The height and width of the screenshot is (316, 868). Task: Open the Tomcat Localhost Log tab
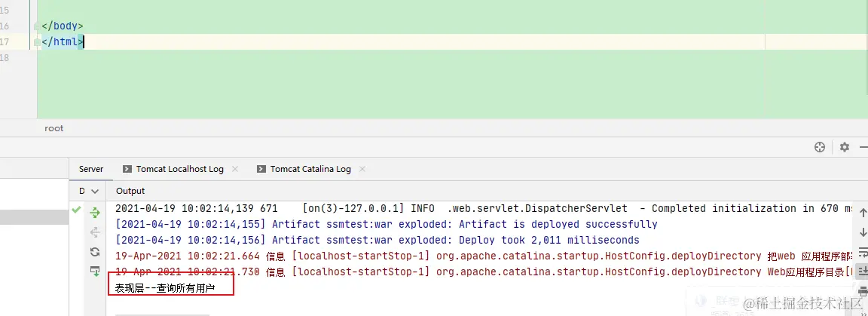pyautogui.click(x=180, y=169)
